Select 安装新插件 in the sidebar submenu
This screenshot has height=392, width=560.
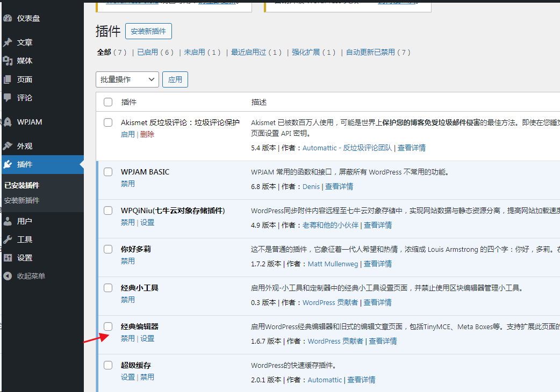click(22, 200)
